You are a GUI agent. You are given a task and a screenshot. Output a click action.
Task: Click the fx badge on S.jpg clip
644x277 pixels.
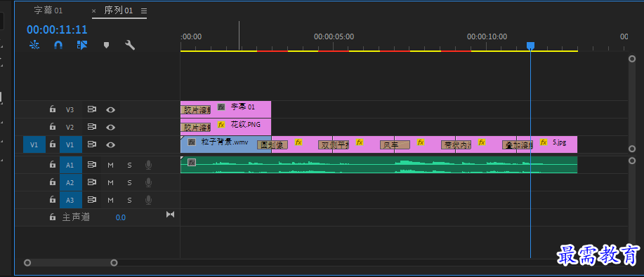point(544,142)
